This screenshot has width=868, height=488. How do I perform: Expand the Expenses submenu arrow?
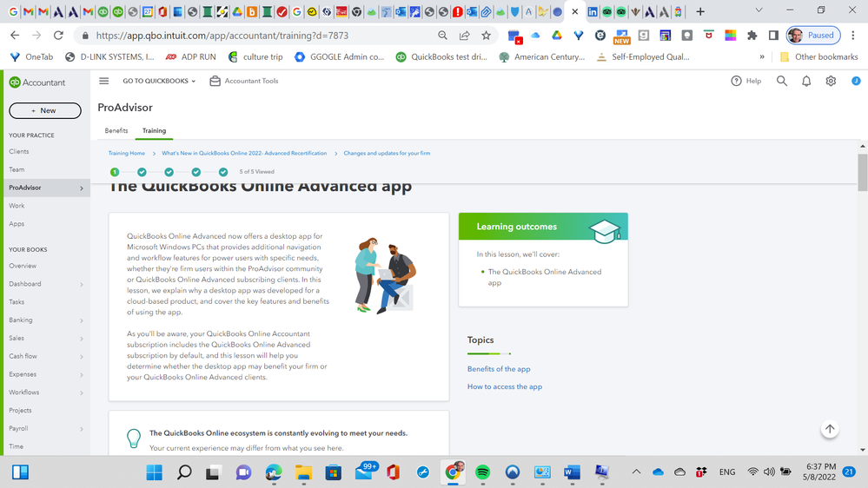(82, 374)
